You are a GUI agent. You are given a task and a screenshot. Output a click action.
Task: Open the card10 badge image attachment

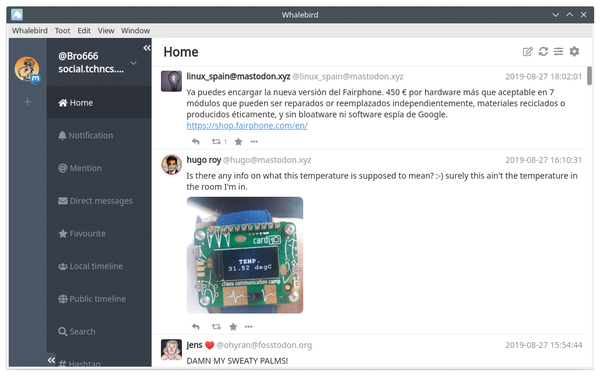click(245, 255)
